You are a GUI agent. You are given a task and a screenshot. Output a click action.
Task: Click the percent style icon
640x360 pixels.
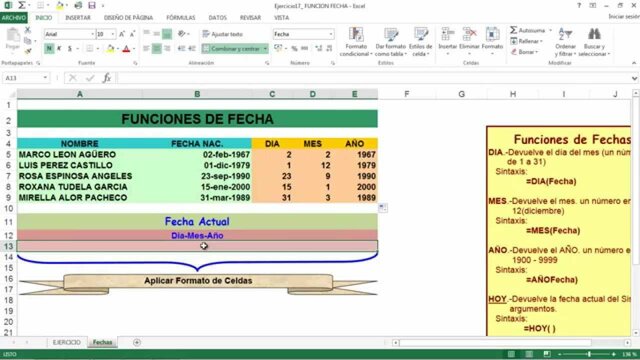pyautogui.click(x=294, y=48)
